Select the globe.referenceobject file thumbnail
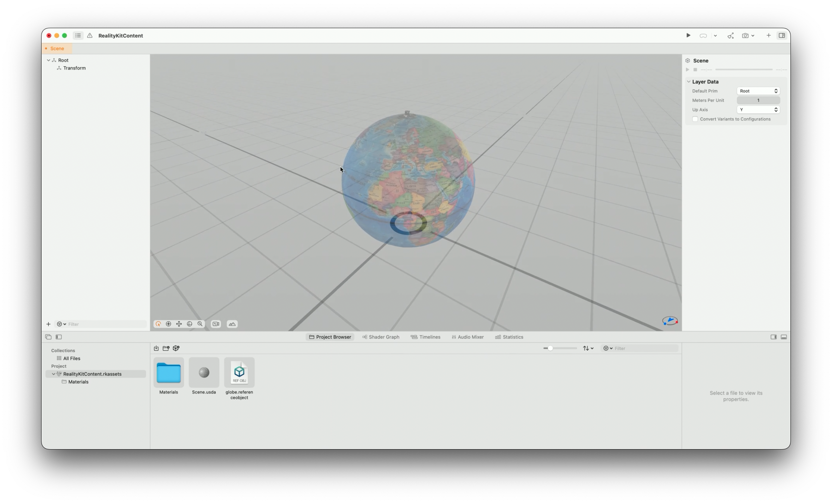The image size is (832, 504). click(x=239, y=372)
